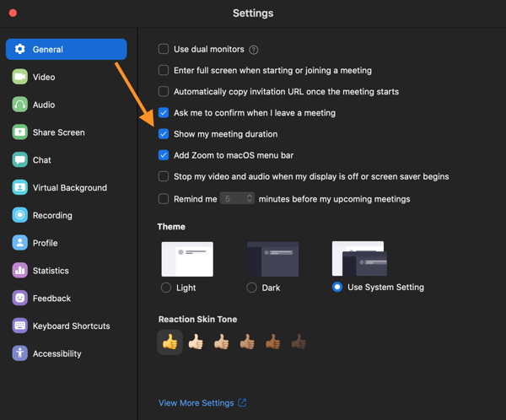
Task: Click the Keyboard Shortcuts keyboard icon
Action: (x=20, y=326)
